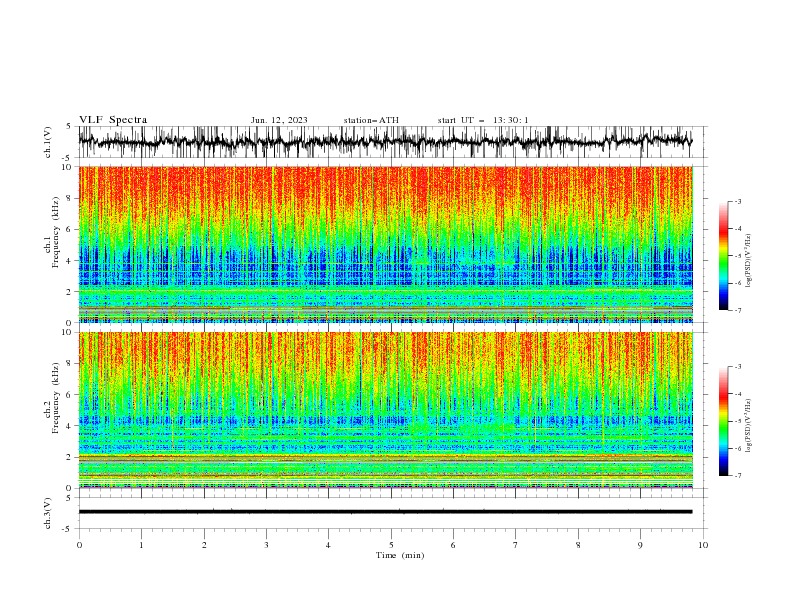792x612 pixels.
Task: Click the ch.1 "Frequency (kHz)" axis label
Action: pyautogui.click(x=56, y=230)
